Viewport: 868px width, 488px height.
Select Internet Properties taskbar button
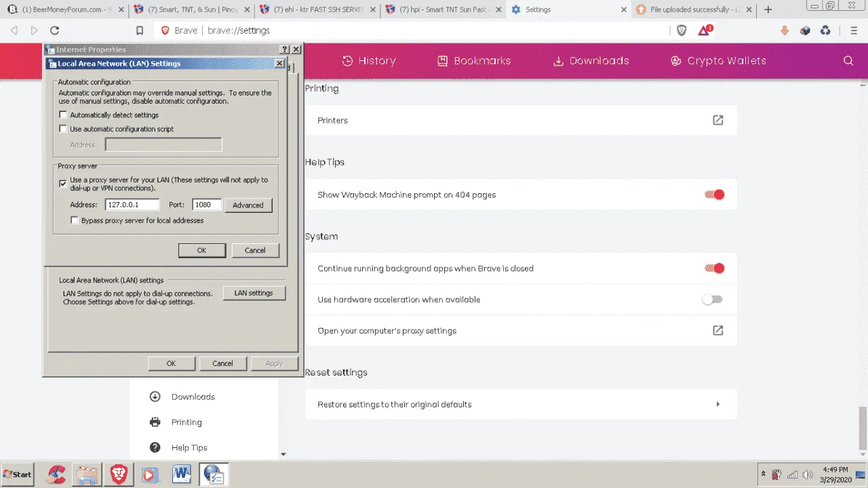click(214, 474)
